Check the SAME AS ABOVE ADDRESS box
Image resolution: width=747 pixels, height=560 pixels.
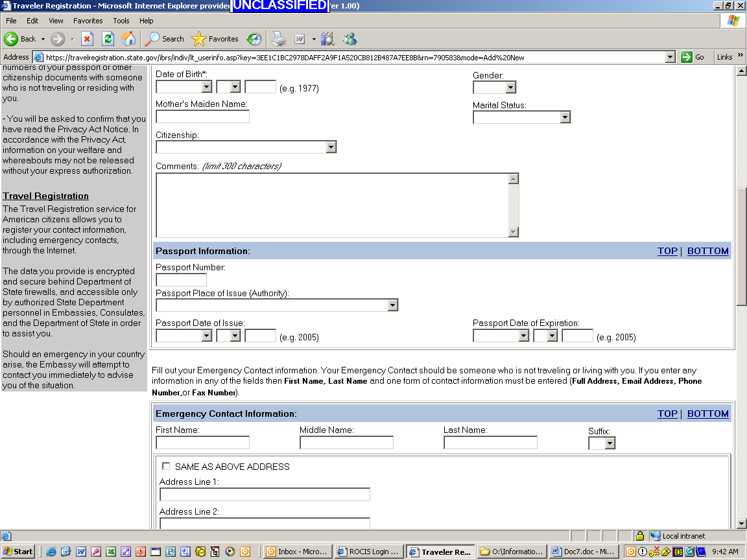click(166, 466)
